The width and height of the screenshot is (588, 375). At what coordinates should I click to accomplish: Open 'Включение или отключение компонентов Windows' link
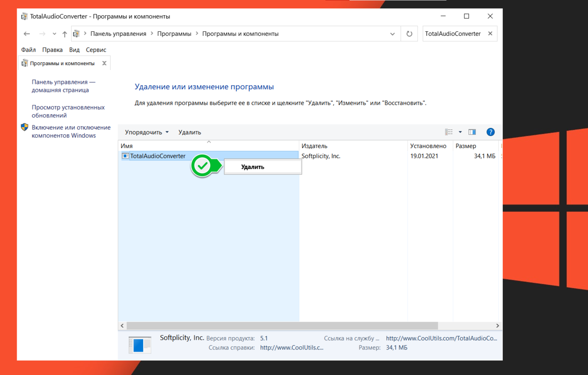[x=71, y=131]
